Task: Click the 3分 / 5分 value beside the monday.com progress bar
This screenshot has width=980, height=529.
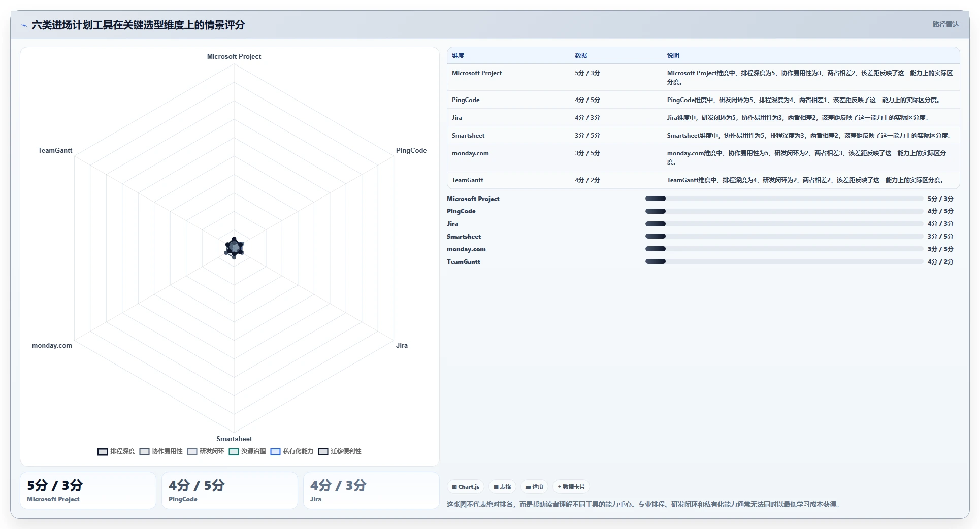Action: [940, 249]
